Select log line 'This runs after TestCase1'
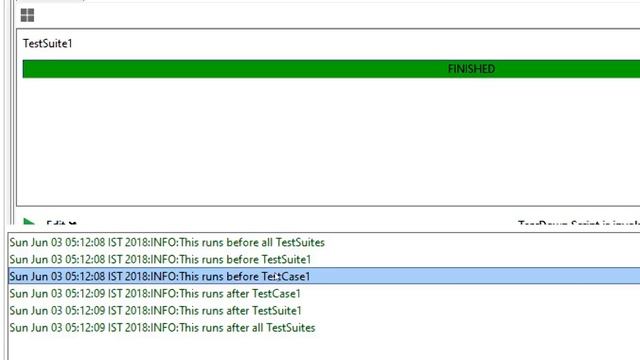 coord(155,293)
